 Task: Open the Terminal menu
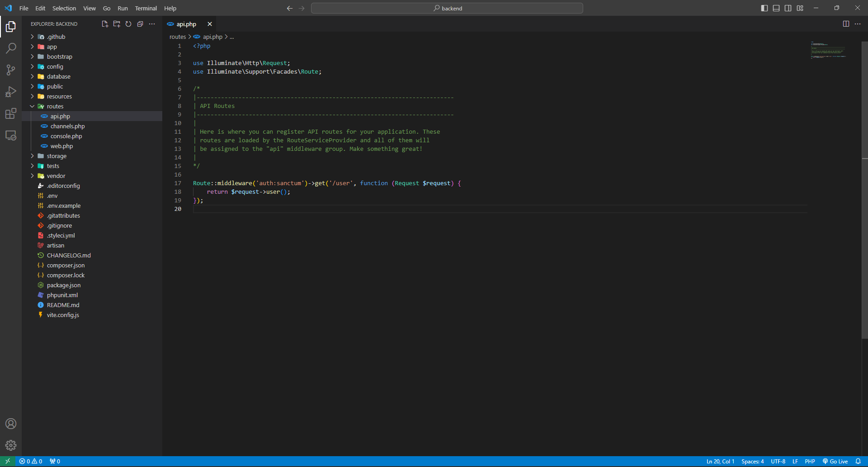(146, 8)
